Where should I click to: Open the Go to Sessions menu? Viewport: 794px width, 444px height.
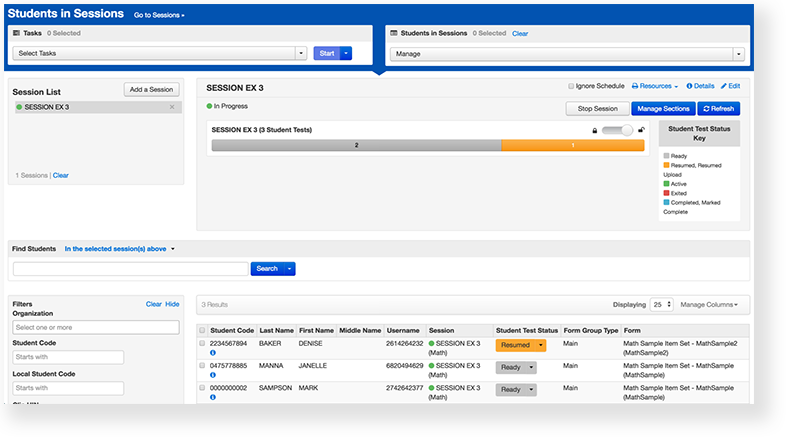pos(159,15)
